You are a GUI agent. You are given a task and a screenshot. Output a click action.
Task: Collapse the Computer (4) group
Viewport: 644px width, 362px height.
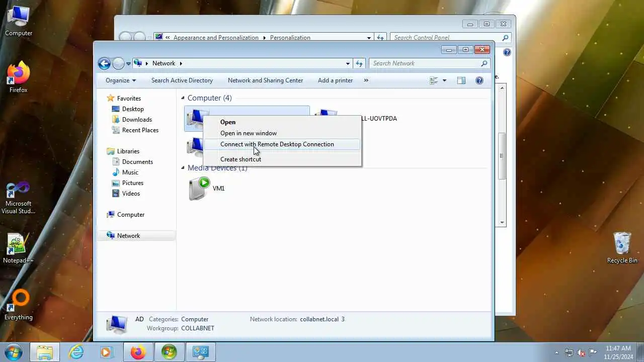[183, 98]
